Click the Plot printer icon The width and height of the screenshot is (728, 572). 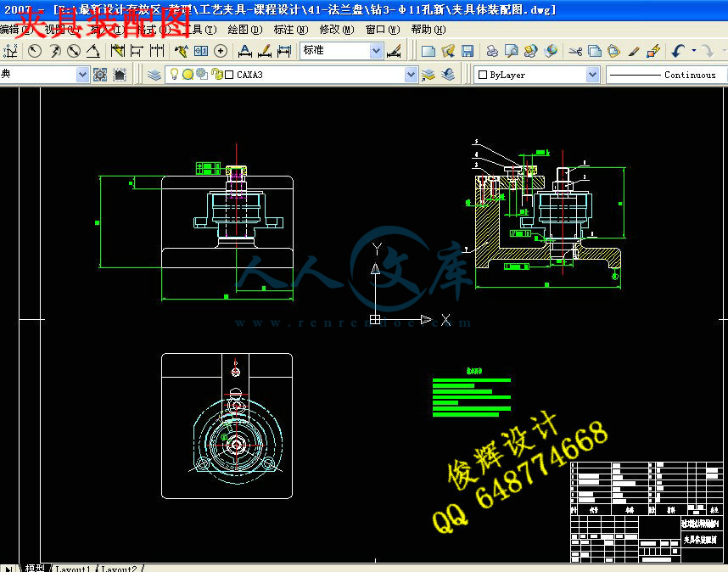491,51
